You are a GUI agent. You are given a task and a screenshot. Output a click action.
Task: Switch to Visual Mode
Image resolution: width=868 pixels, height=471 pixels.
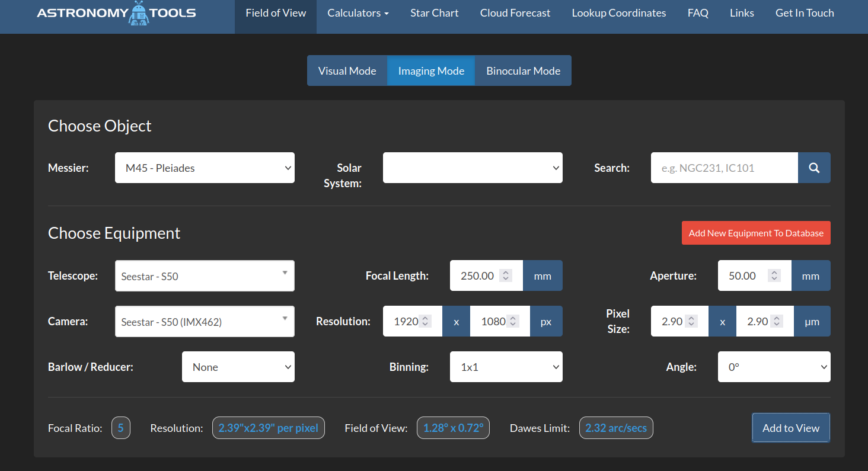347,71
